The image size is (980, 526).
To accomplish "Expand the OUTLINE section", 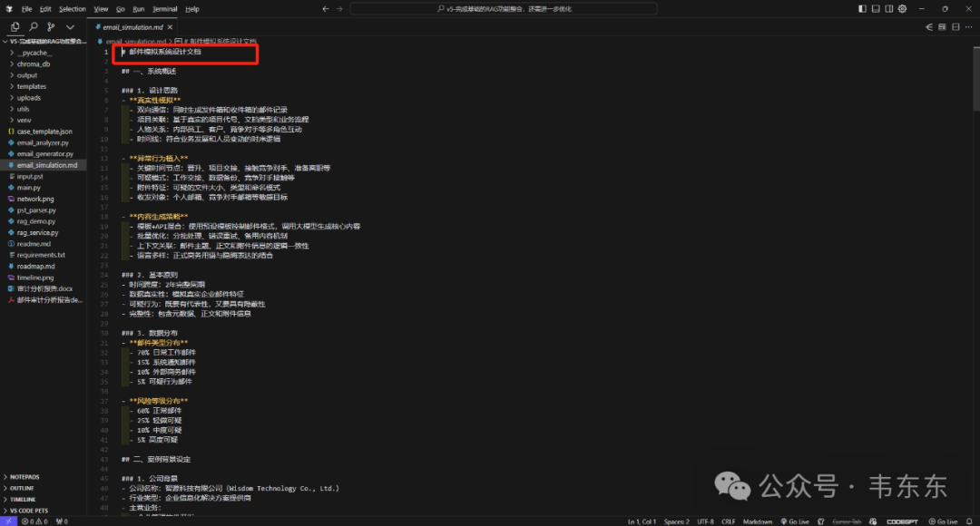I will (x=44, y=488).
